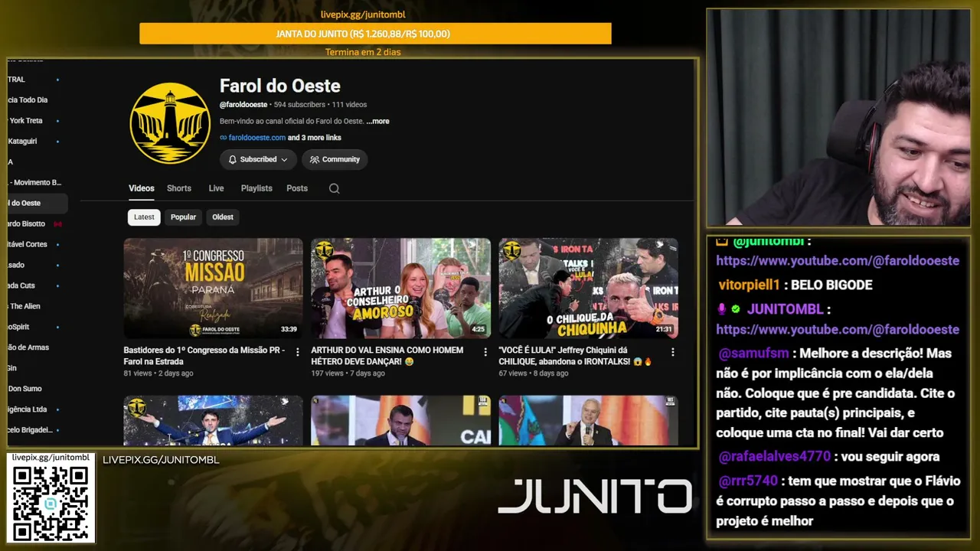The image size is (980, 551).
Task: Click the Farol do Oeste lighthouse avatar
Action: click(x=170, y=123)
